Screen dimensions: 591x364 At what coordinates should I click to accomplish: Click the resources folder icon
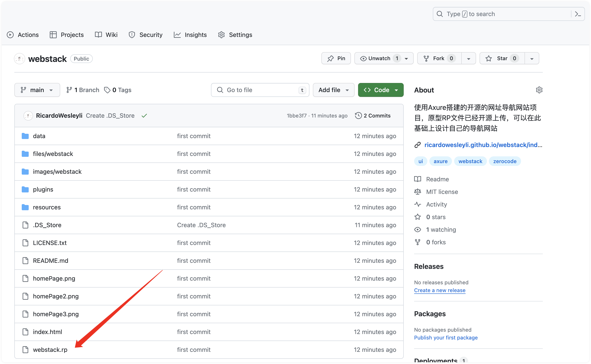25,207
